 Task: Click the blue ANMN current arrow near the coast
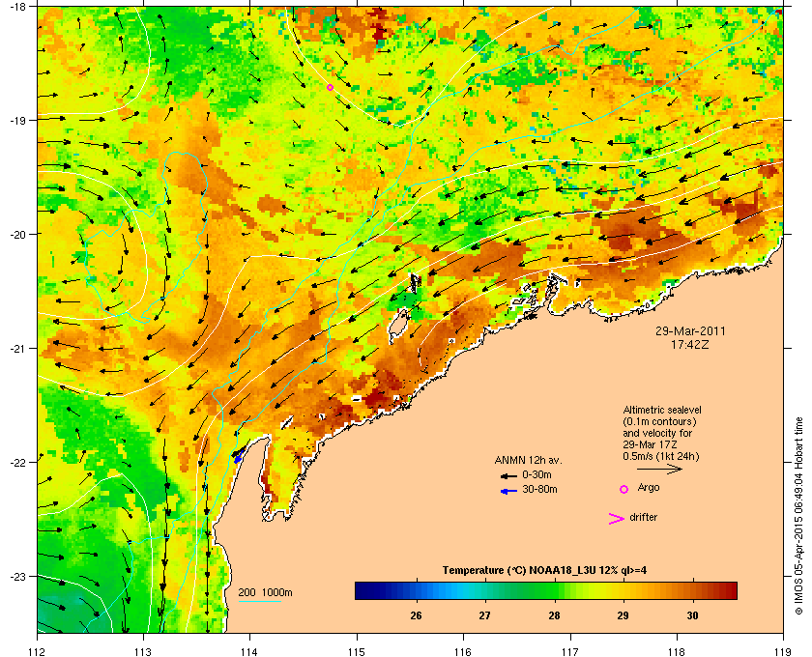(238, 456)
